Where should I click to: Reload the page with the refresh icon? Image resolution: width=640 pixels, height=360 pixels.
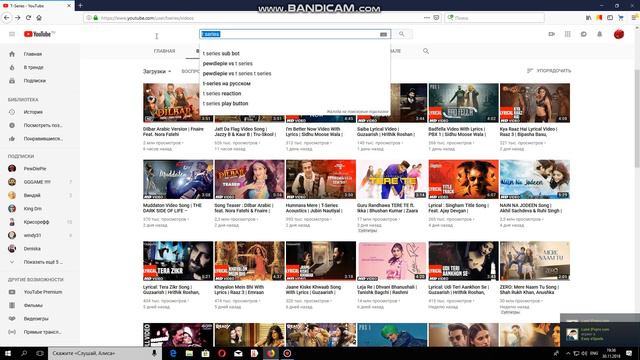[x=28, y=18]
